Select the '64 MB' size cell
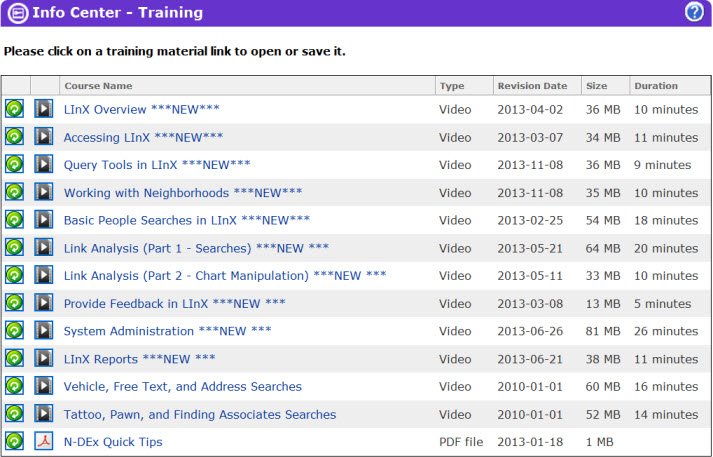 point(603,248)
